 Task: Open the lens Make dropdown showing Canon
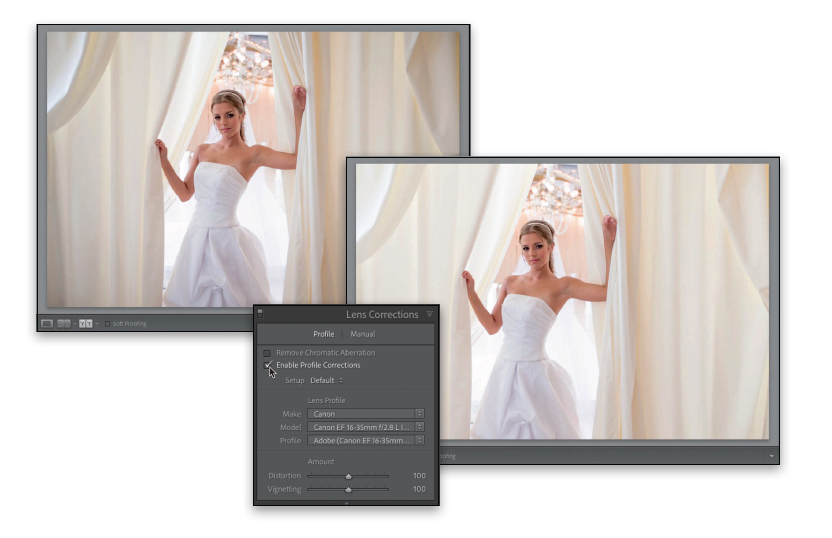[x=366, y=413]
